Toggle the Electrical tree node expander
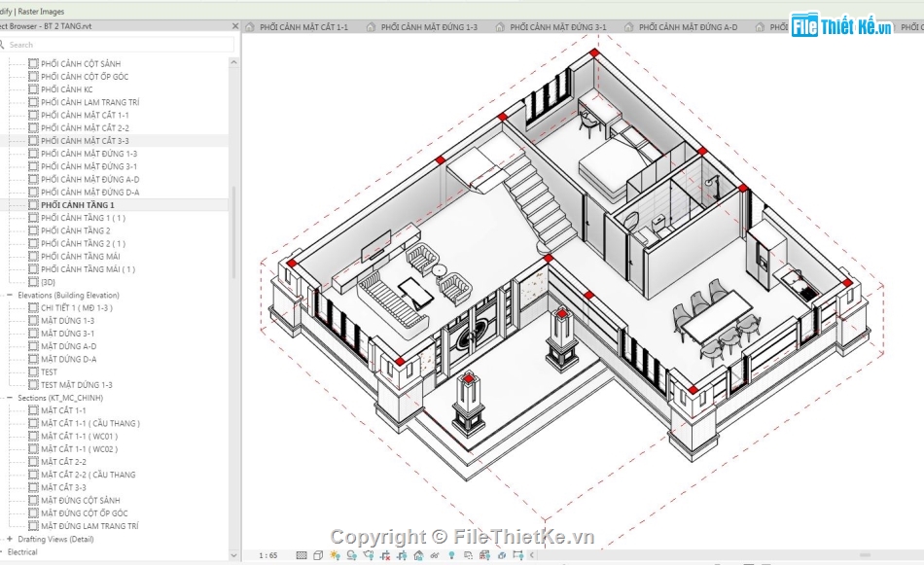Viewport: 924px width, 565px height. coord(2,552)
